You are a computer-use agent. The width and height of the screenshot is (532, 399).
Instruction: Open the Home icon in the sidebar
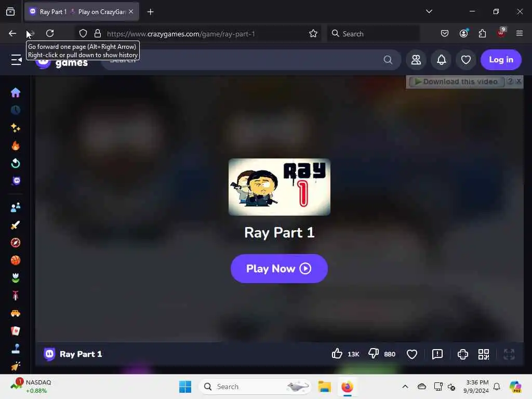(16, 92)
